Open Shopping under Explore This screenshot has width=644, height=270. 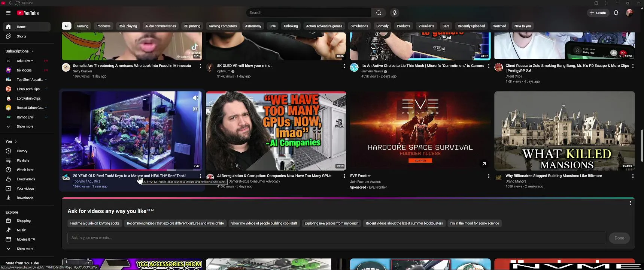[x=26, y=221]
